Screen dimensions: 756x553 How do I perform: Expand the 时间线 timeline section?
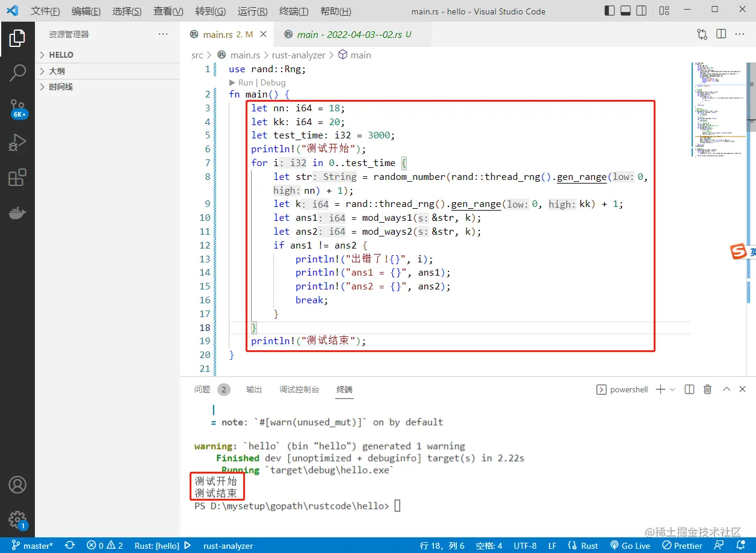[x=107, y=87]
